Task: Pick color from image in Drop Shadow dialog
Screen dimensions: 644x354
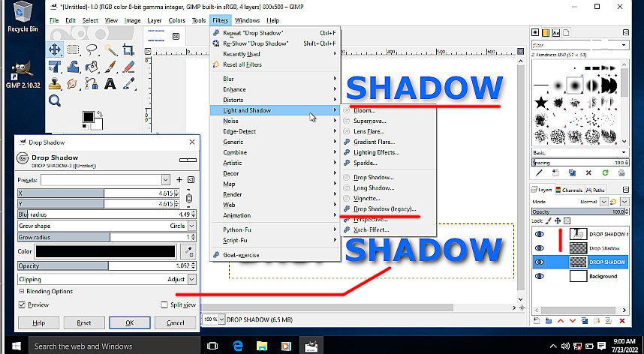Action: click(188, 251)
